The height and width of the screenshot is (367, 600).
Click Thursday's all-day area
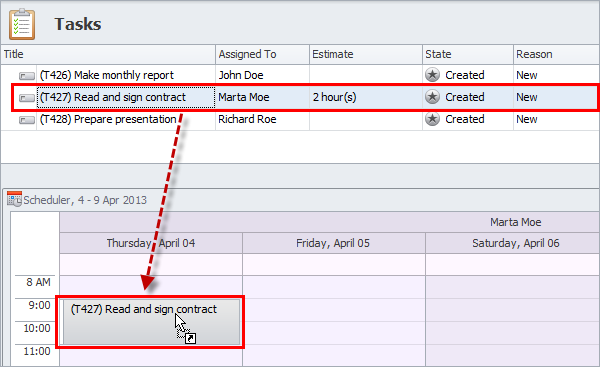click(x=151, y=264)
